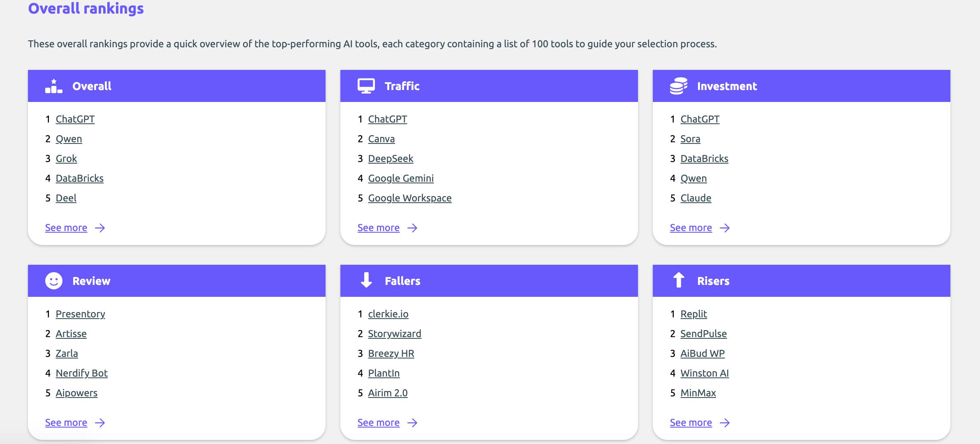Open See more link under Traffic
The height and width of the screenshot is (444, 980).
(x=378, y=228)
